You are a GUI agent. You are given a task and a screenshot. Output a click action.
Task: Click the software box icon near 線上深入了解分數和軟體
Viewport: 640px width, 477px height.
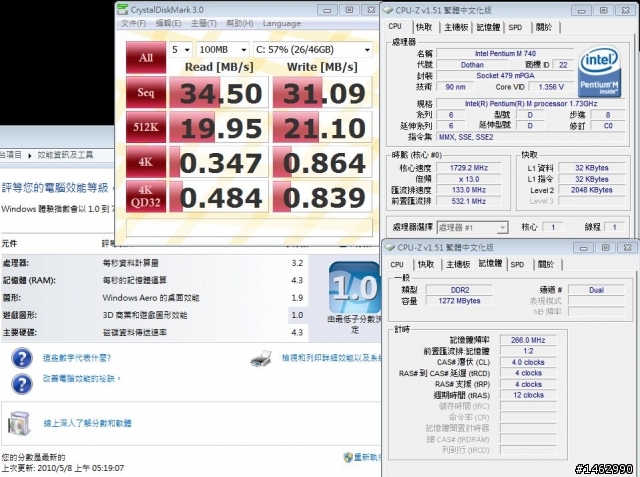(20, 423)
